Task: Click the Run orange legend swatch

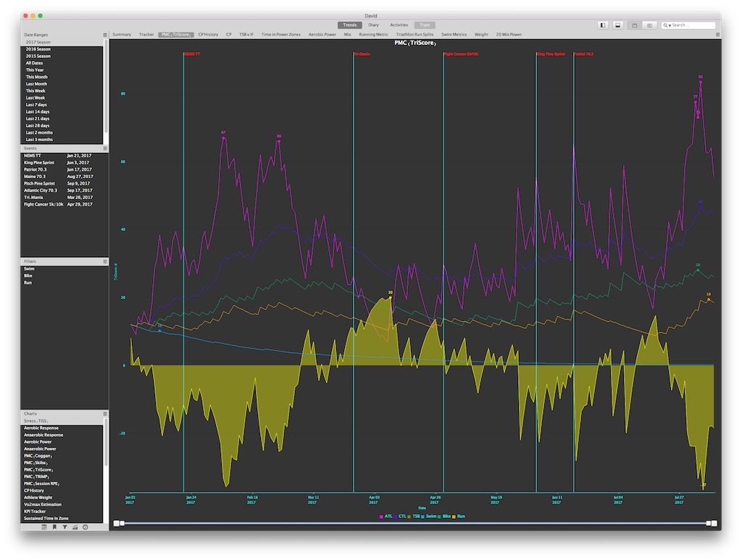Action: (454, 517)
